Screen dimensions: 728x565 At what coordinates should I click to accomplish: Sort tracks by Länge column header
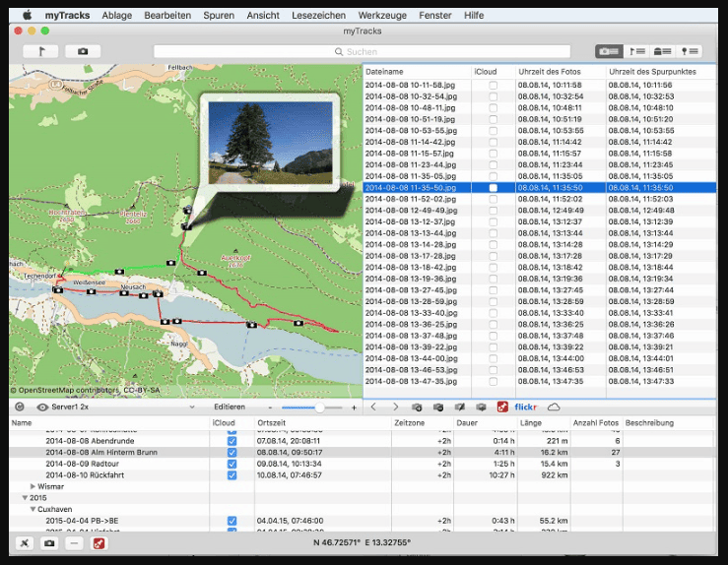tap(544, 423)
